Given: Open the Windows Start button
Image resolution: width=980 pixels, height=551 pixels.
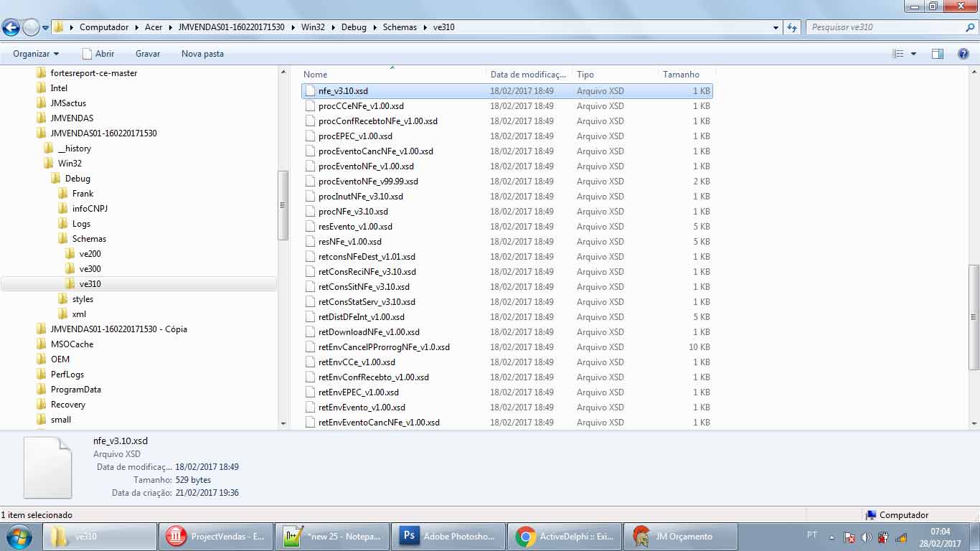Looking at the screenshot, I should coord(18,537).
